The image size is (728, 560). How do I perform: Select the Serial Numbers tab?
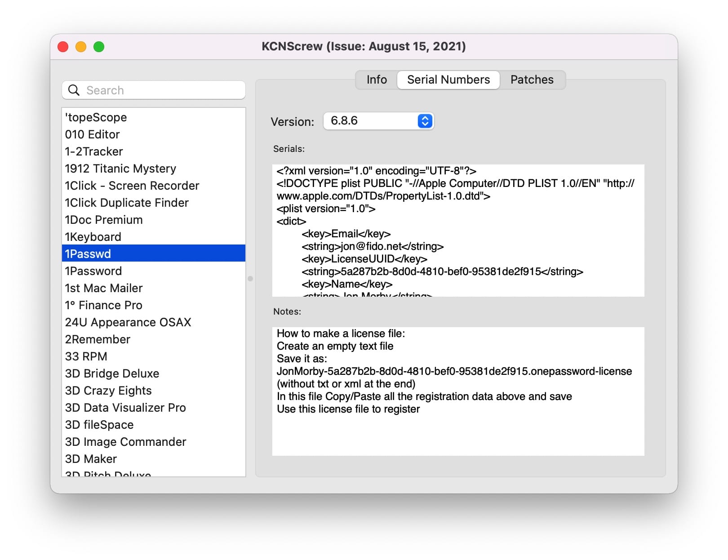(x=448, y=80)
